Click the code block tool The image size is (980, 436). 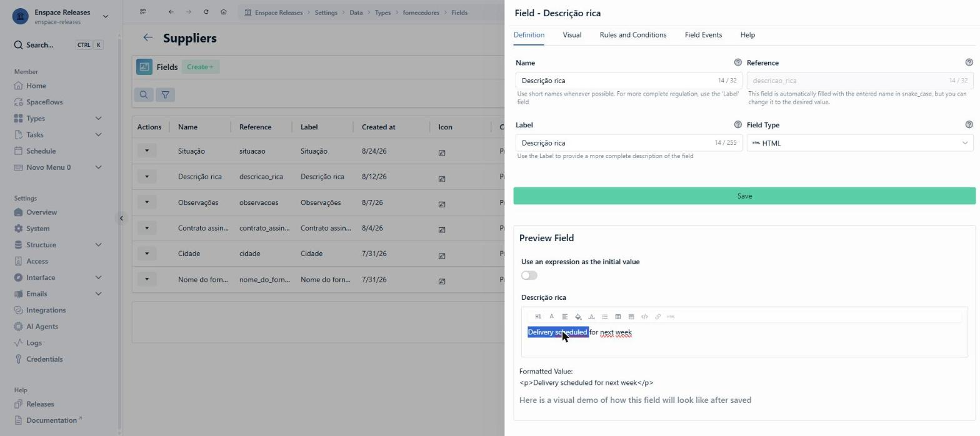click(644, 317)
